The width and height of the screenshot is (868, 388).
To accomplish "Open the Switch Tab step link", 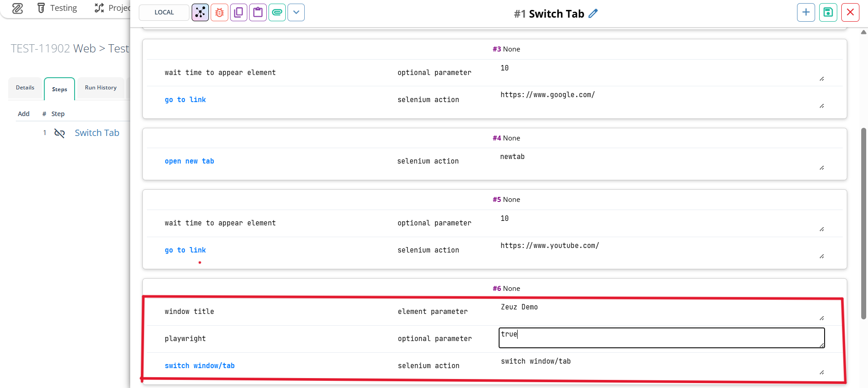I will (x=97, y=133).
